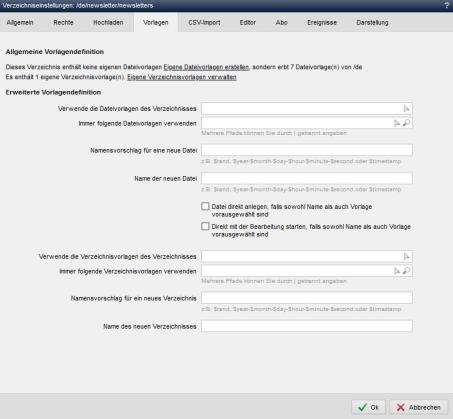Select the Vorlagen tab
Screen dimensions: 453x419
click(156, 22)
